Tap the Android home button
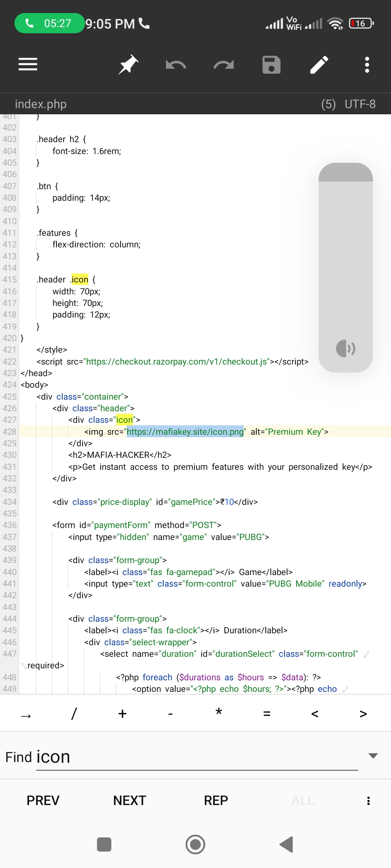The height and width of the screenshot is (868, 391). (x=195, y=844)
